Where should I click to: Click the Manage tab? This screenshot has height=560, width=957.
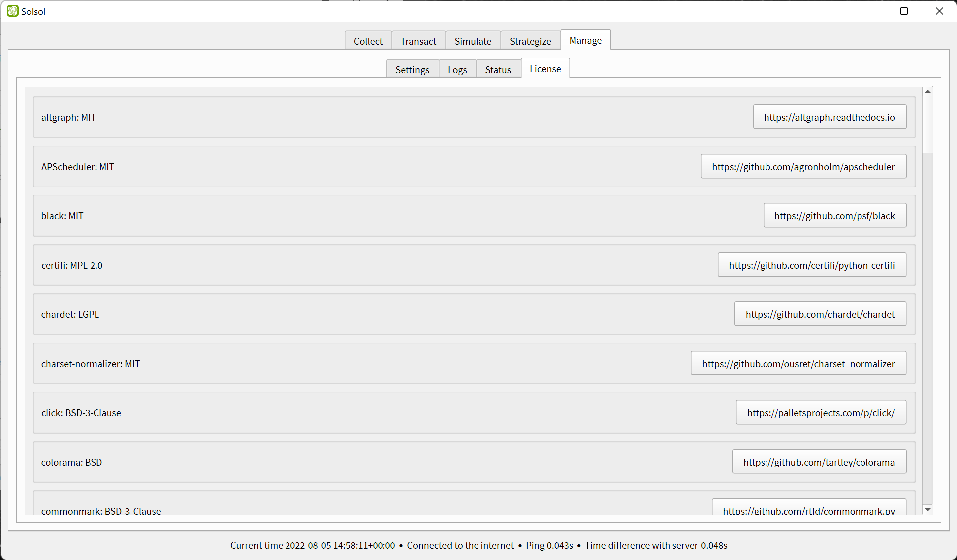[x=585, y=40]
